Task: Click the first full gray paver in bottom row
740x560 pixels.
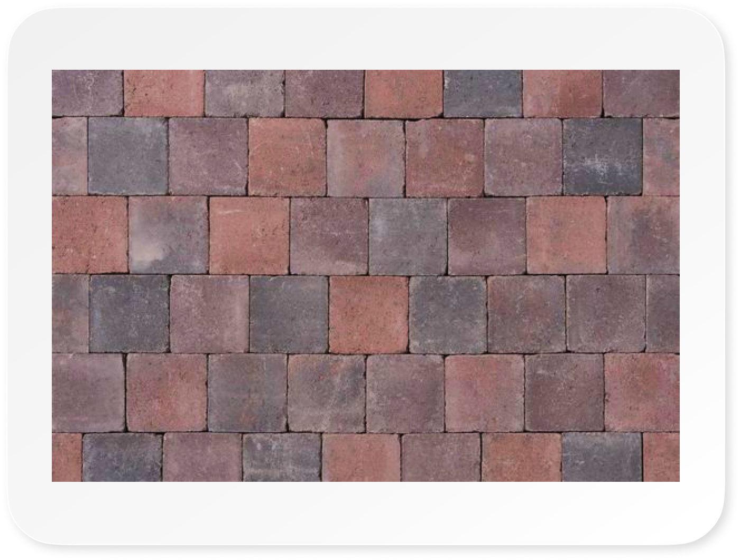Action: point(122,458)
